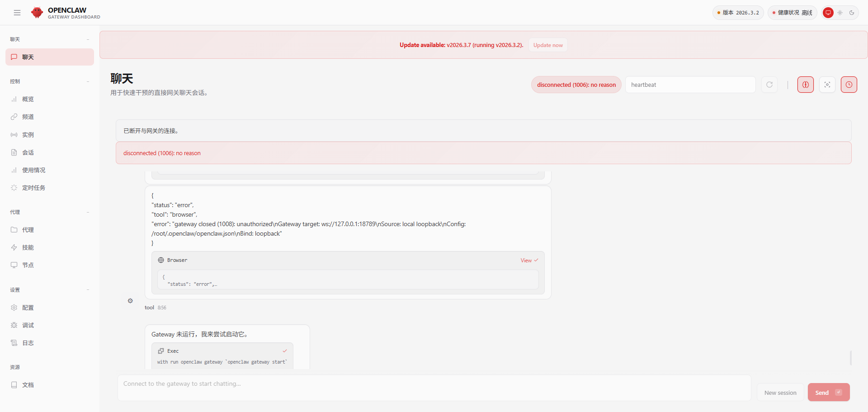Click the red disconnected (1006) error banner
This screenshot has height=412, width=868.
coord(484,153)
